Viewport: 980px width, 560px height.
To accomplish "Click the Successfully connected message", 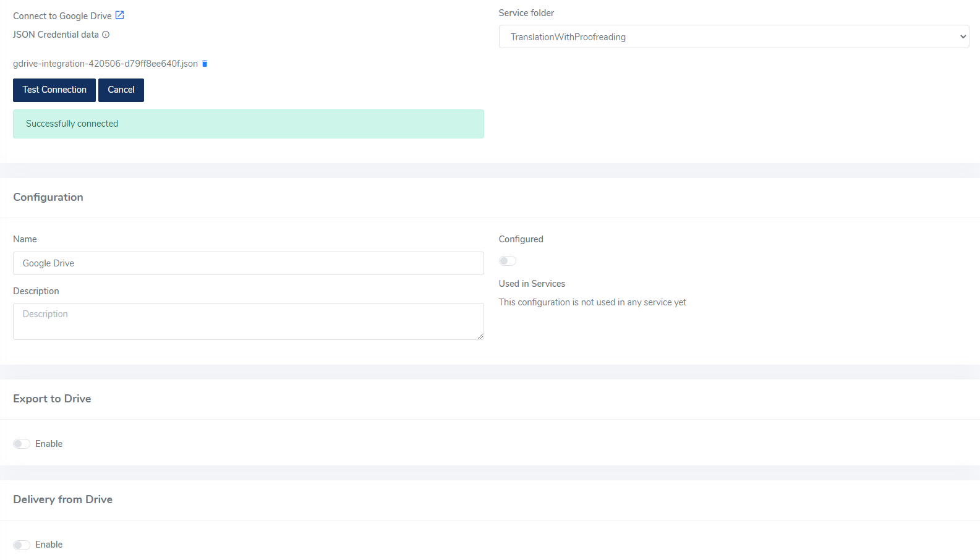I will (249, 124).
